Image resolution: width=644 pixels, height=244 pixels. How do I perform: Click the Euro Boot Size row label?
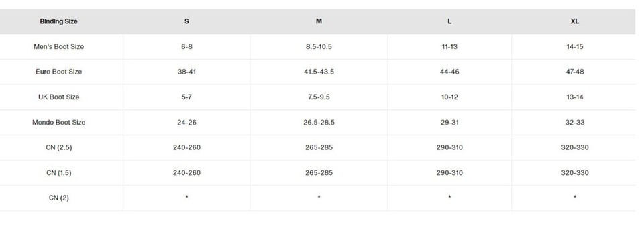tap(59, 72)
